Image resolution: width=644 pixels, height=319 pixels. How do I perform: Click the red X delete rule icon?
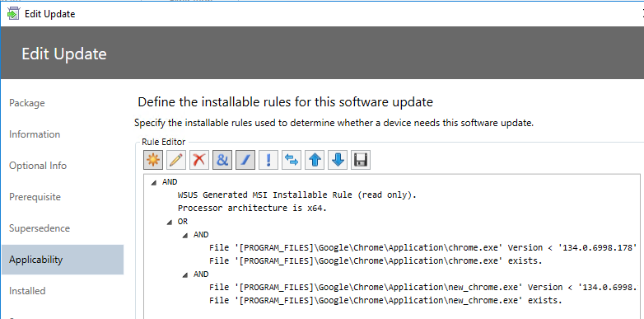click(199, 159)
